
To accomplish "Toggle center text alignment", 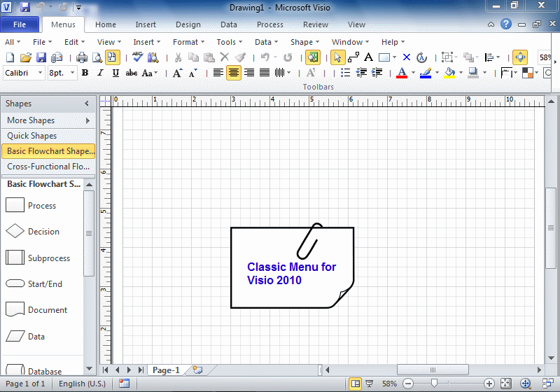I will (234, 73).
